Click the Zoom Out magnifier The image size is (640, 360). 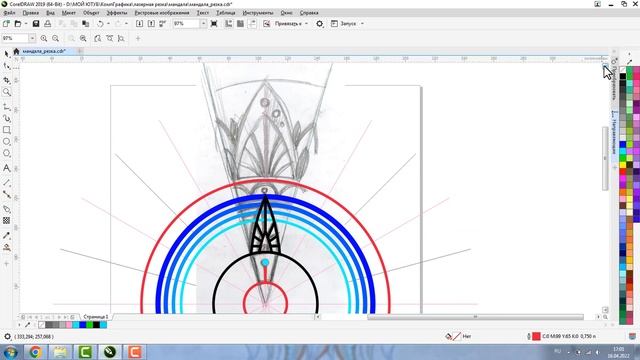(x=56, y=38)
